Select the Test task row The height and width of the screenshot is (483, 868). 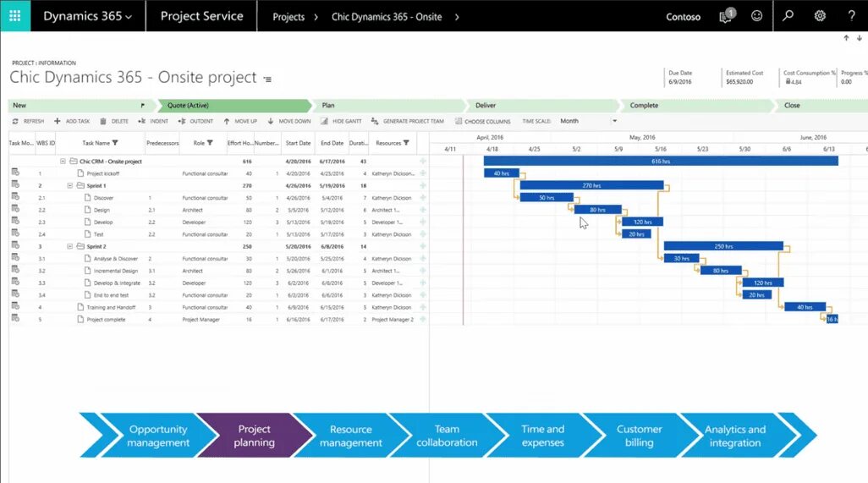tap(218, 234)
